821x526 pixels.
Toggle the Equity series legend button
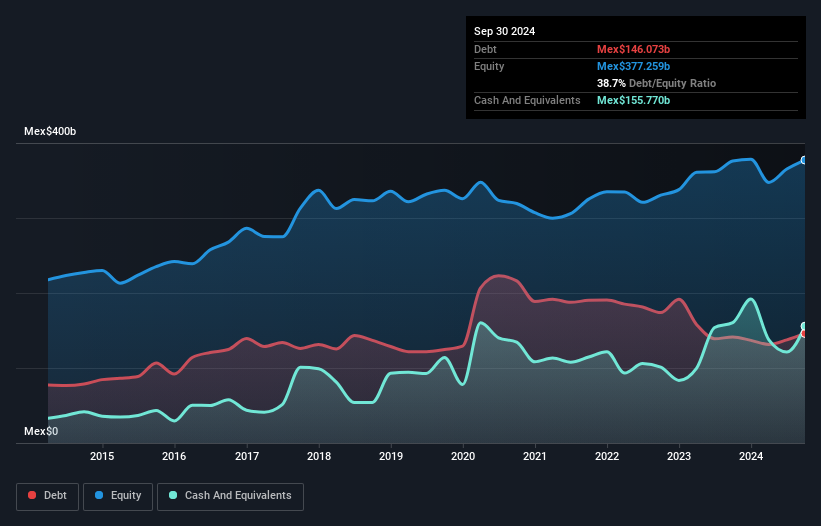118,496
